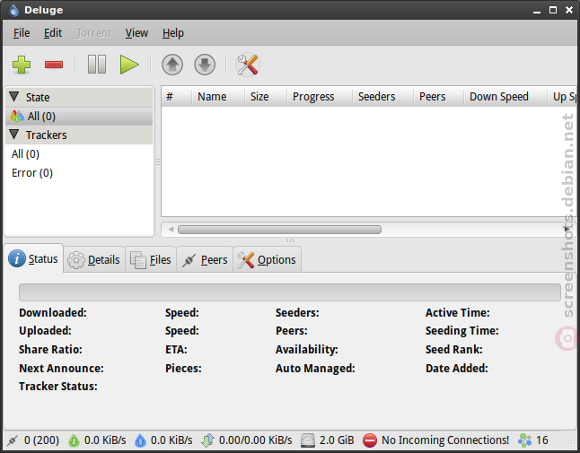The width and height of the screenshot is (580, 453).
Task: Click the Auto Managed label
Action: pos(315,368)
